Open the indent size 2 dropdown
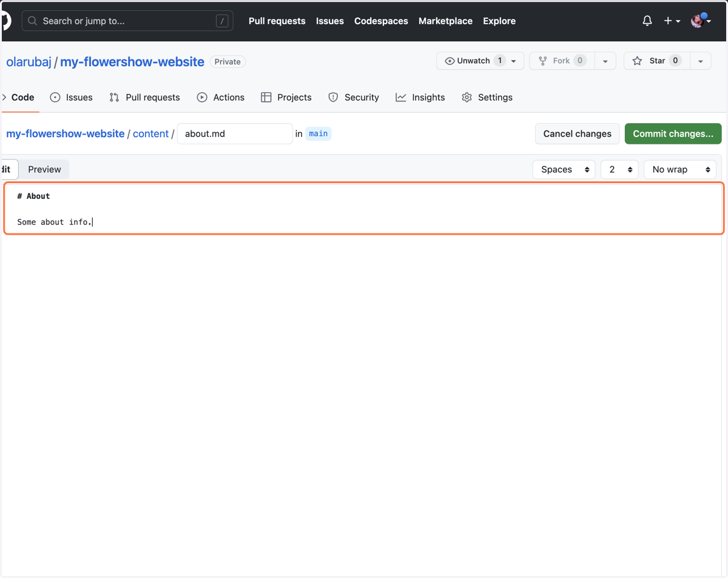728x578 pixels. point(619,169)
